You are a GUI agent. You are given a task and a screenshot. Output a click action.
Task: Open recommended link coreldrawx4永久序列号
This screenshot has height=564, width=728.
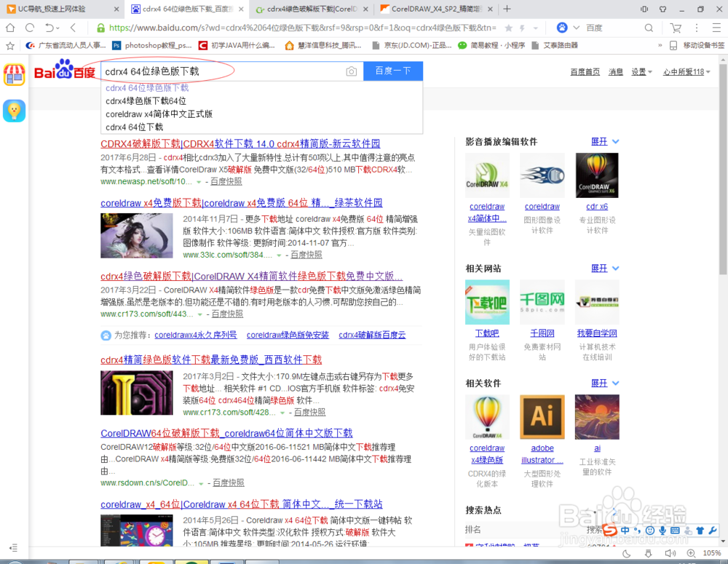pyautogui.click(x=195, y=335)
